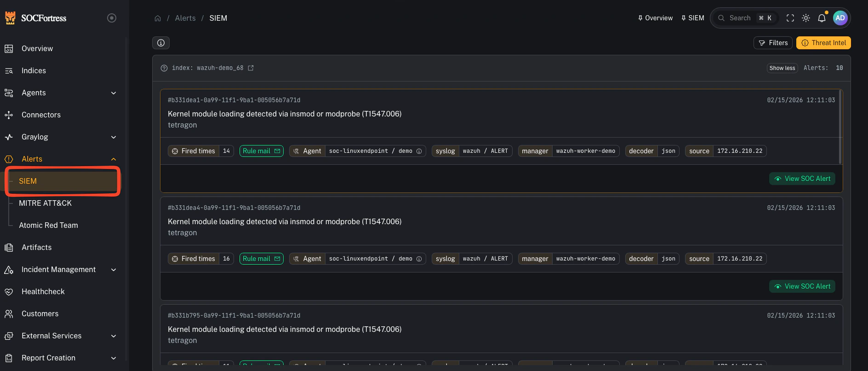The width and height of the screenshot is (868, 371).
Task: Select Atomic Red Team under Alerts
Action: (48, 225)
